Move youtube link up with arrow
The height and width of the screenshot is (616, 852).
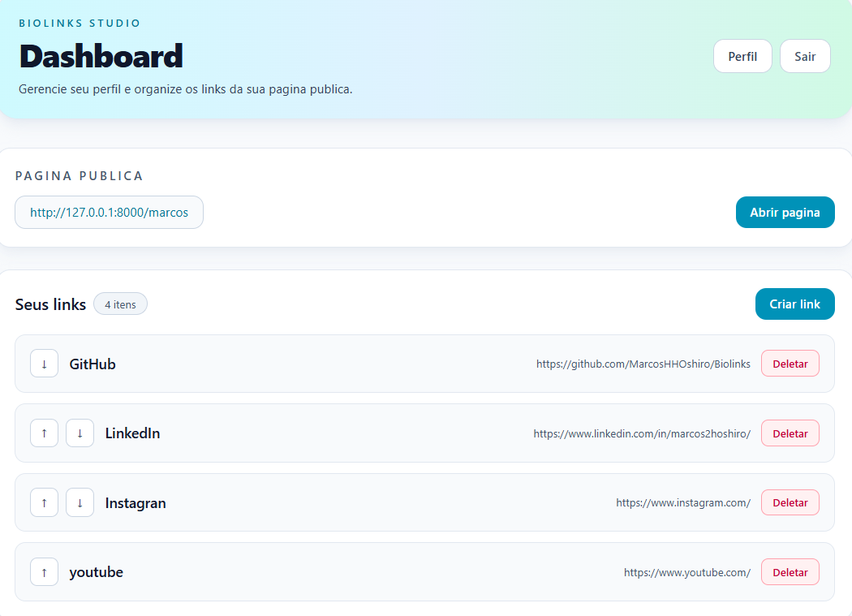tap(44, 572)
